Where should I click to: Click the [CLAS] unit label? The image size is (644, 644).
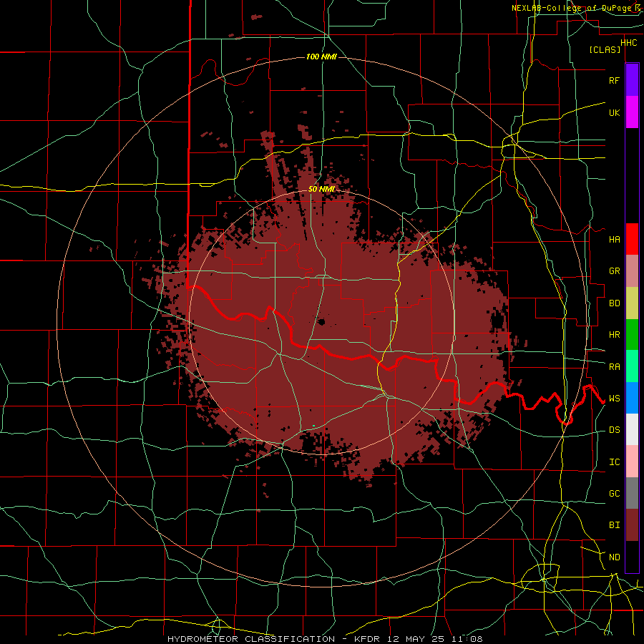605,49
